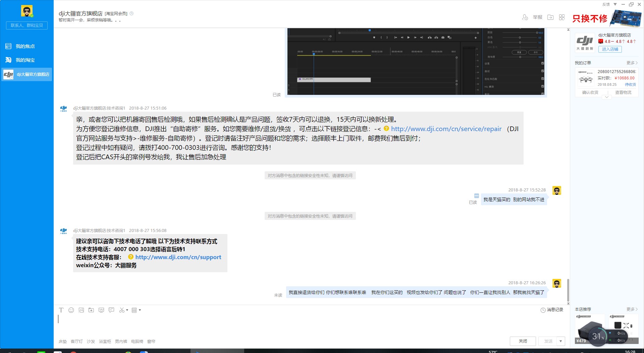This screenshot has height=353, width=644.
Task: Click suggested keyword 客厅灯
Action: [77, 341]
